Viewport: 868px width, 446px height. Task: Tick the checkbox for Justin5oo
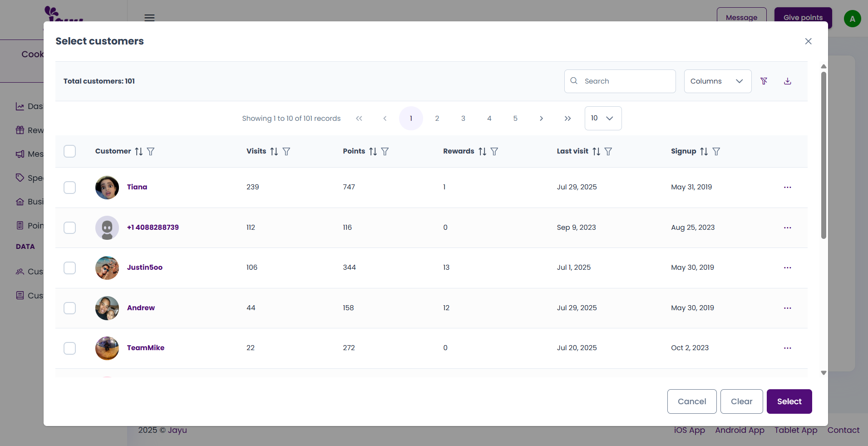click(x=70, y=268)
